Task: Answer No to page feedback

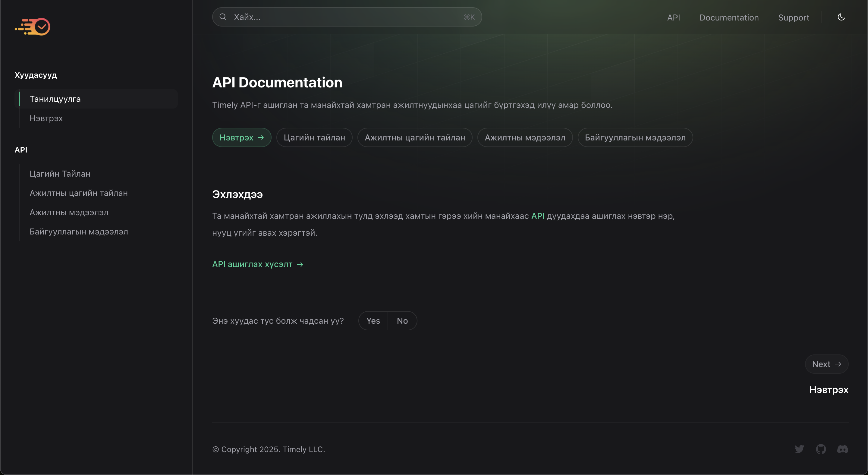Action: coord(402,321)
